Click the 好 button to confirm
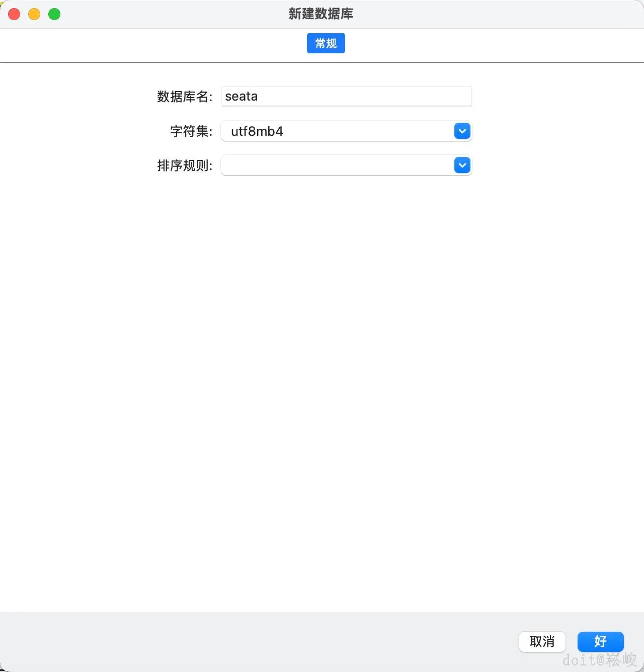 tap(600, 642)
